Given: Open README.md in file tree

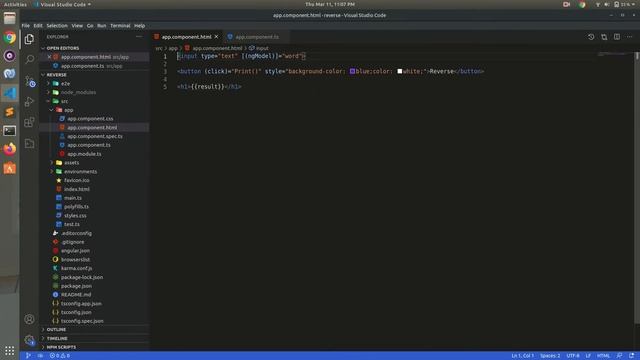Looking at the screenshot, I should (76, 295).
